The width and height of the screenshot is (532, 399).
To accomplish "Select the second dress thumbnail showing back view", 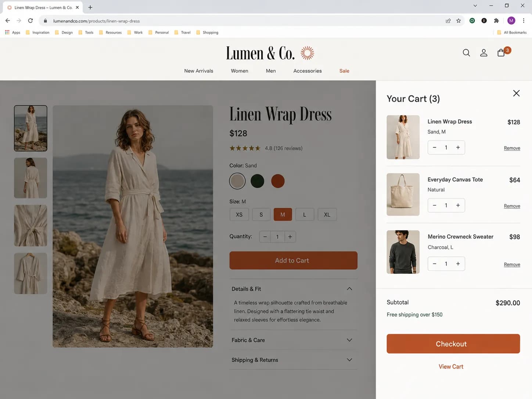I will pyautogui.click(x=30, y=178).
